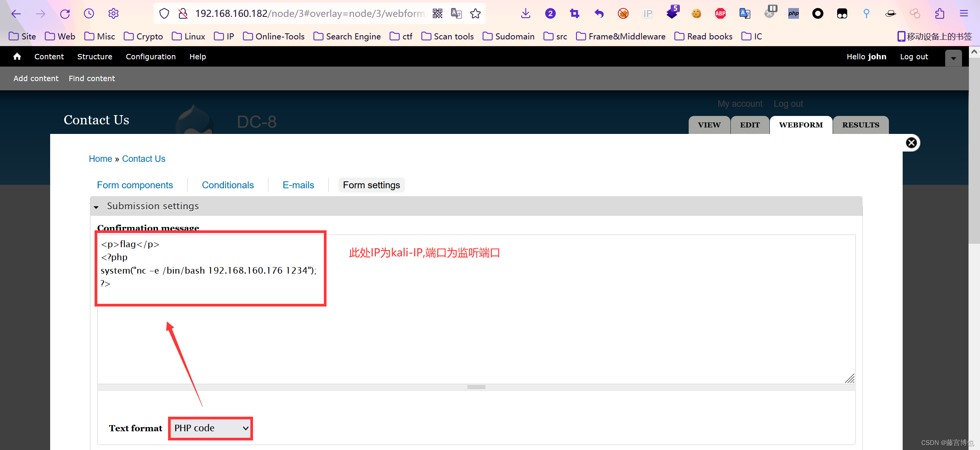The width and height of the screenshot is (980, 450).
Task: Open the ABP ad blocker extension
Action: click(720, 14)
